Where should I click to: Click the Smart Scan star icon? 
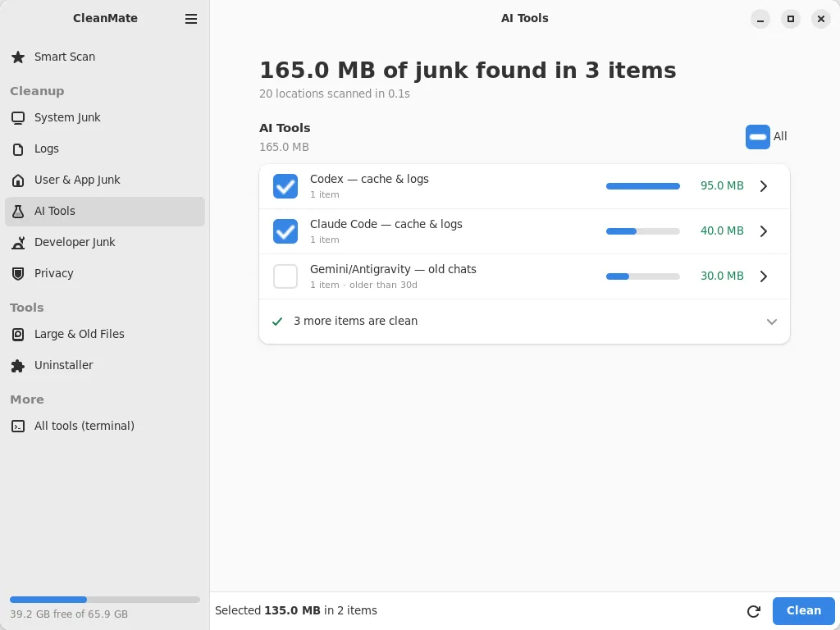(x=18, y=57)
